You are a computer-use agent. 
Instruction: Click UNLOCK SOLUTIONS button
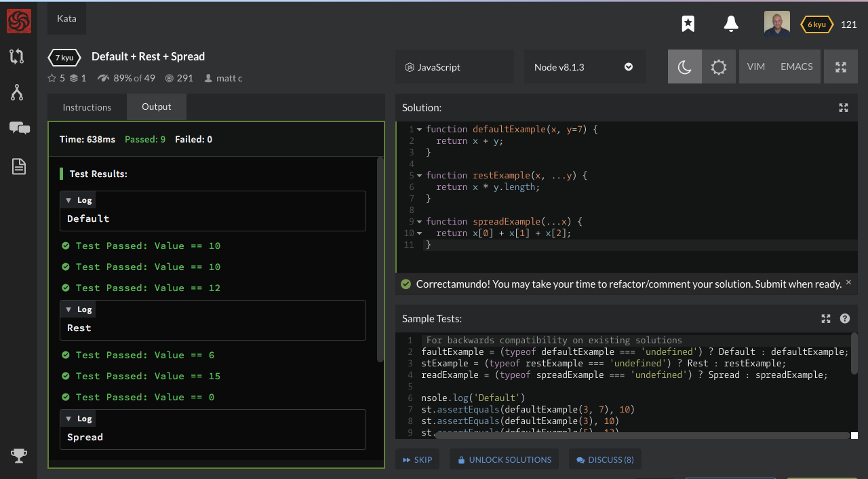click(504, 459)
